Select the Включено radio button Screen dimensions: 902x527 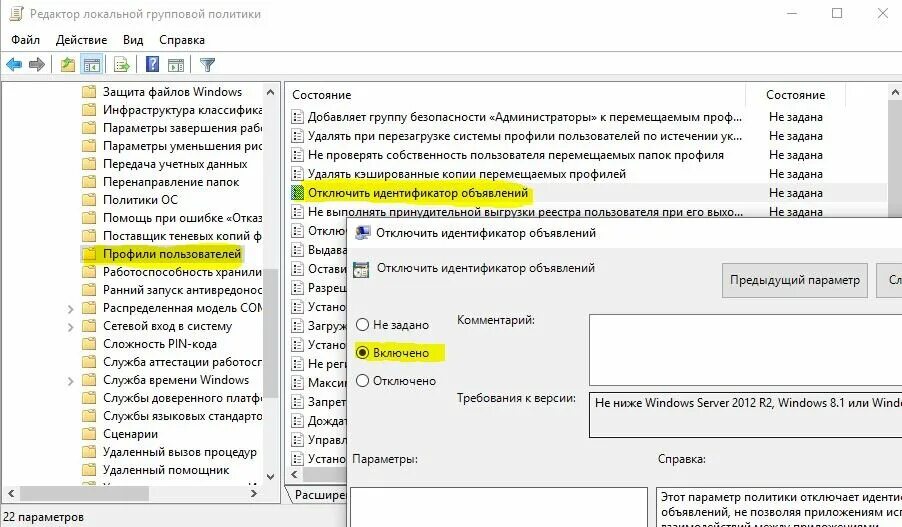(362, 353)
